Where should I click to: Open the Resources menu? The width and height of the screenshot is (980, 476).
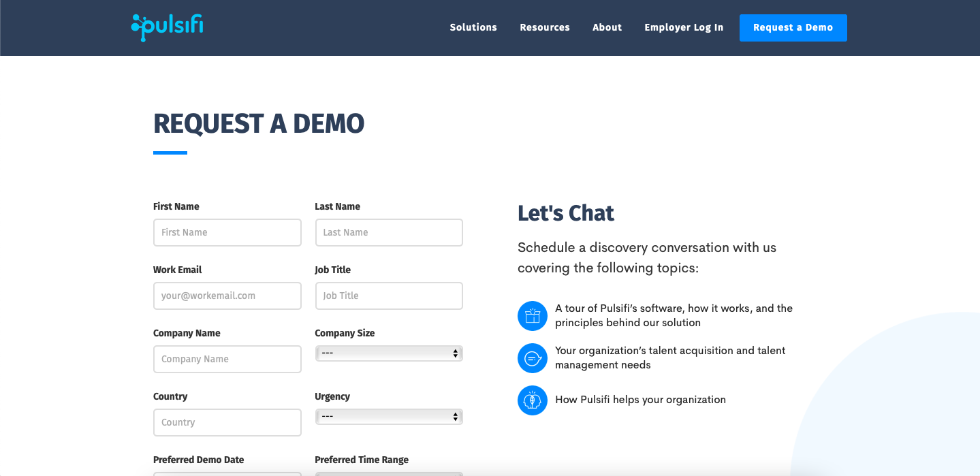tap(544, 27)
